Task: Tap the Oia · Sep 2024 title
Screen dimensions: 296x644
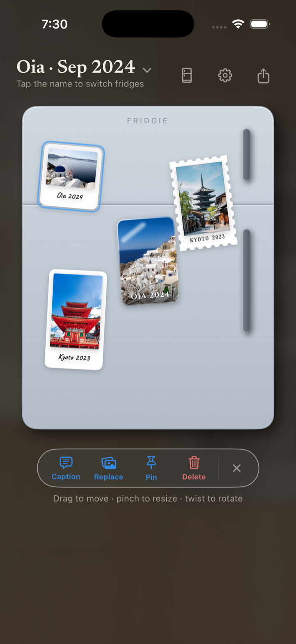Action: [x=76, y=67]
